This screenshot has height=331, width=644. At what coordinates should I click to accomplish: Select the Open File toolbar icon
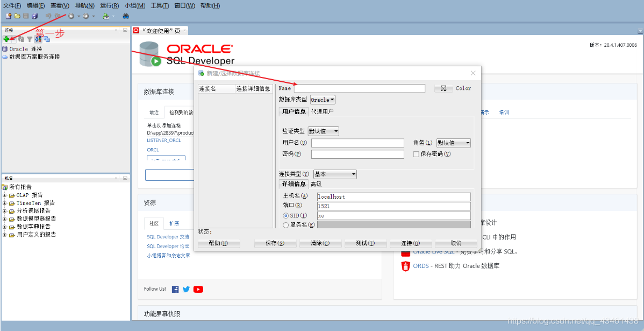click(17, 15)
